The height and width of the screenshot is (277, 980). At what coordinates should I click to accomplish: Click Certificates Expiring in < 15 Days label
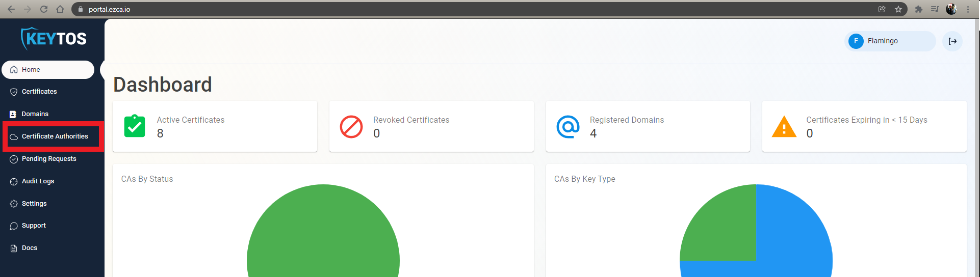click(867, 120)
